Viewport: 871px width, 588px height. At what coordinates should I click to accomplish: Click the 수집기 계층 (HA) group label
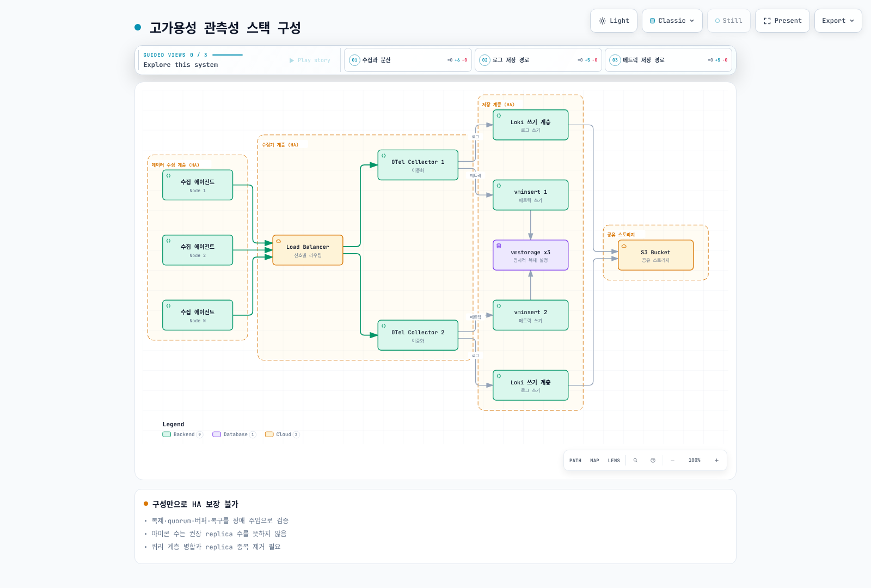pos(280,145)
